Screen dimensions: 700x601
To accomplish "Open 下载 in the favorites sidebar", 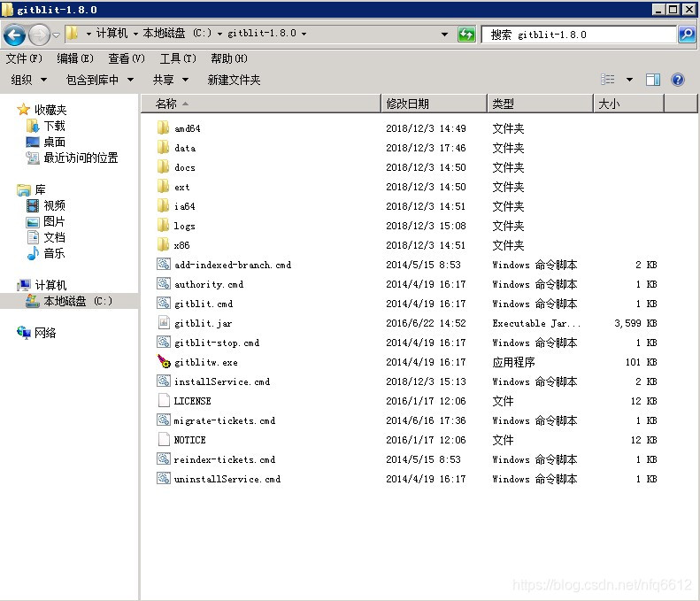I will click(54, 126).
